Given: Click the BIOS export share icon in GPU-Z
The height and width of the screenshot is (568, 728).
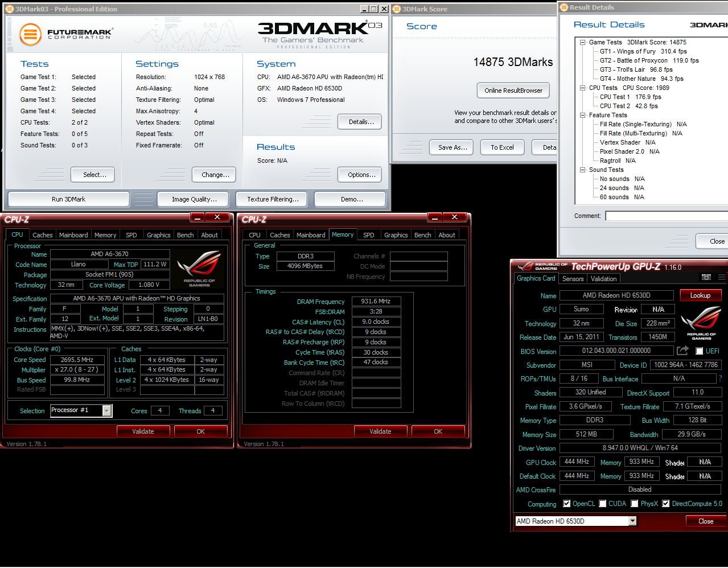Looking at the screenshot, I should click(682, 351).
